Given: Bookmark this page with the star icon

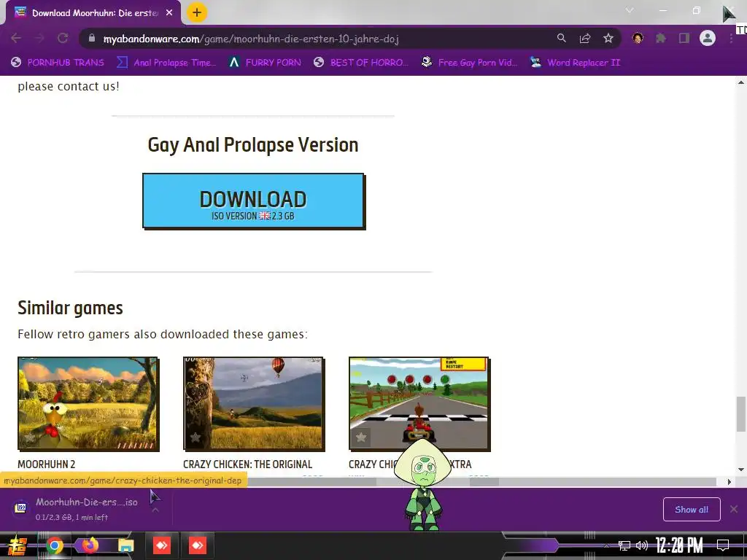Looking at the screenshot, I should (x=608, y=38).
